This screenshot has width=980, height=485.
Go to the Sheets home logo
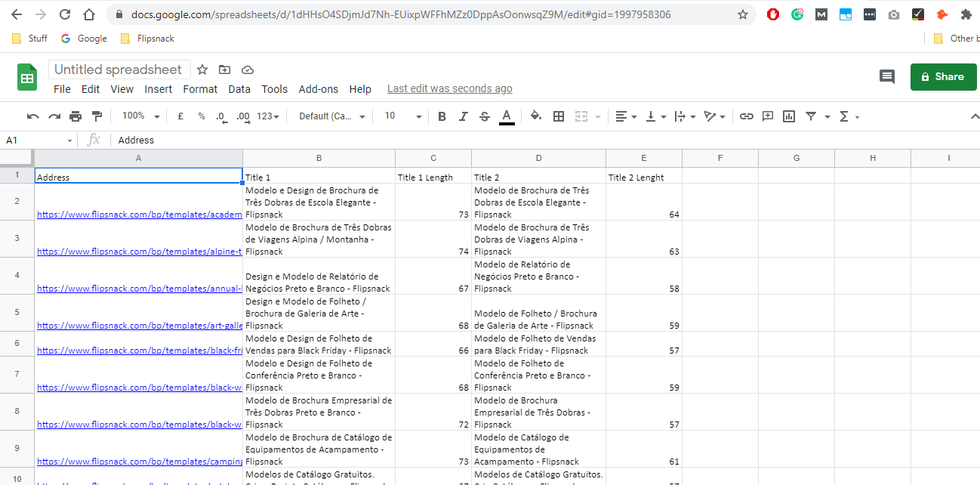[27, 77]
